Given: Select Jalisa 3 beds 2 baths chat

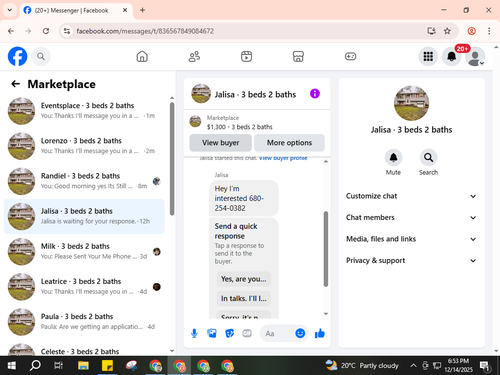Looking at the screenshot, I should (x=84, y=217).
